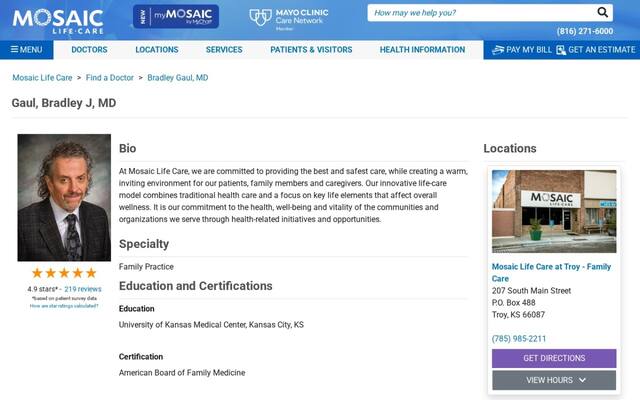Click the Mayo Clinic Care Network logo

289,19
